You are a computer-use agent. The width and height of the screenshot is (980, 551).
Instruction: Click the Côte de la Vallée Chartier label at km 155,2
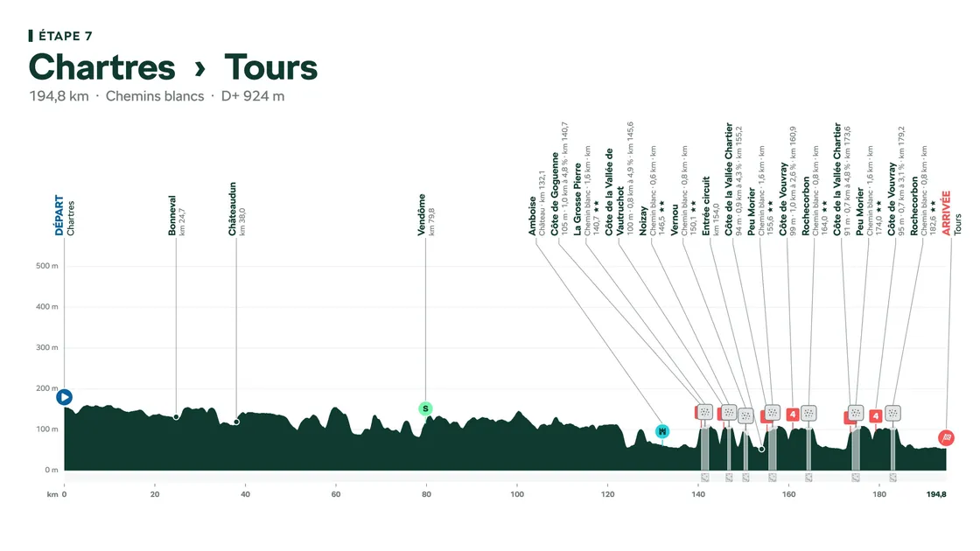[x=734, y=179]
